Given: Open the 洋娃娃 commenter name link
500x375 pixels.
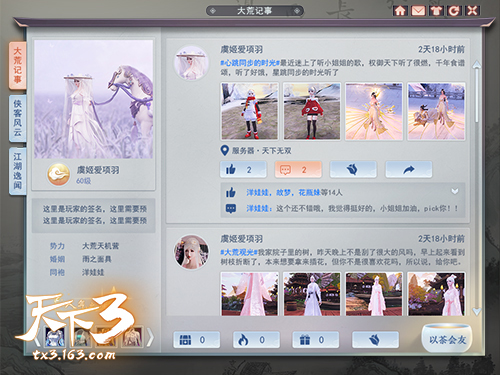Looking at the screenshot, I should point(259,208).
